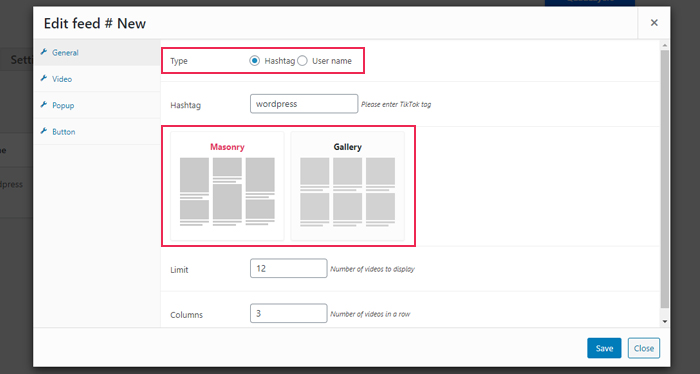
Task: Click the wrench icon beside Button
Action: 44,131
